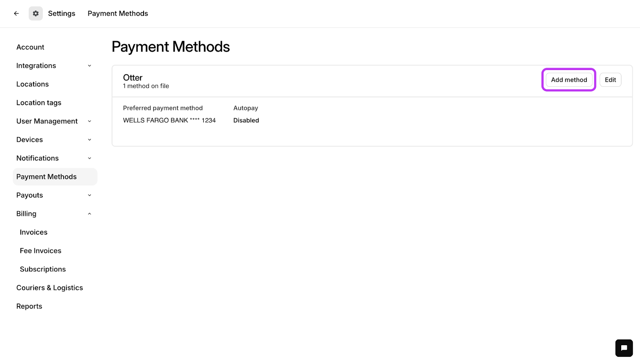
Task: Open Notifications in the sidebar
Action: pos(38,158)
